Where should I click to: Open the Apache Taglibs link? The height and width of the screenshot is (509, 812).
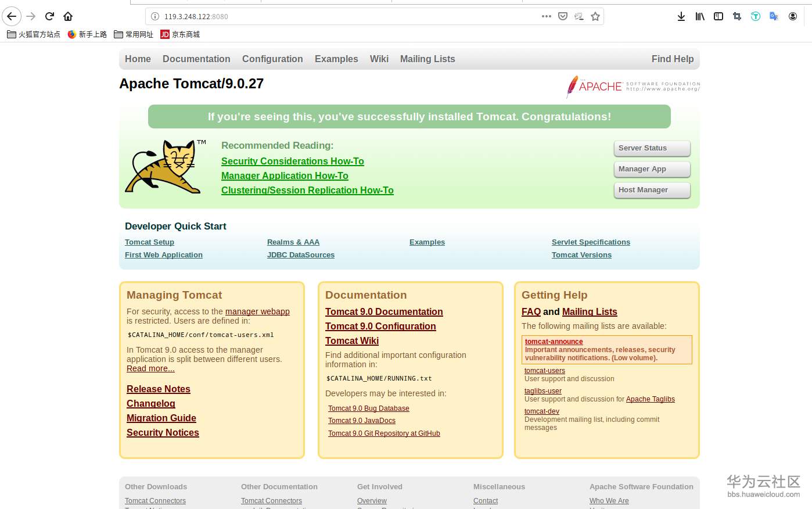(651, 399)
